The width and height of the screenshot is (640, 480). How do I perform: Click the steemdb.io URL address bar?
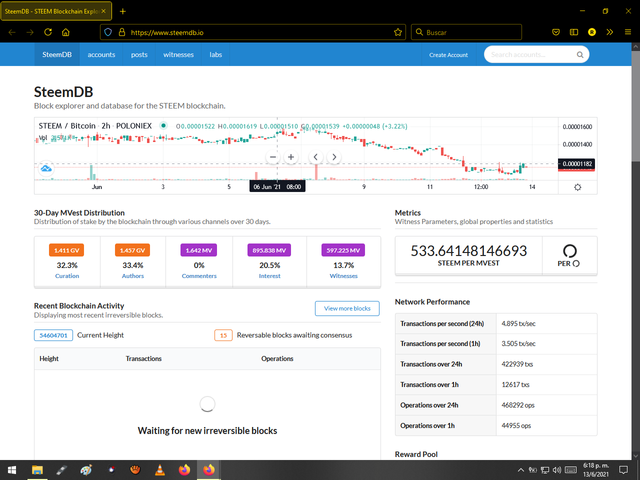[253, 32]
